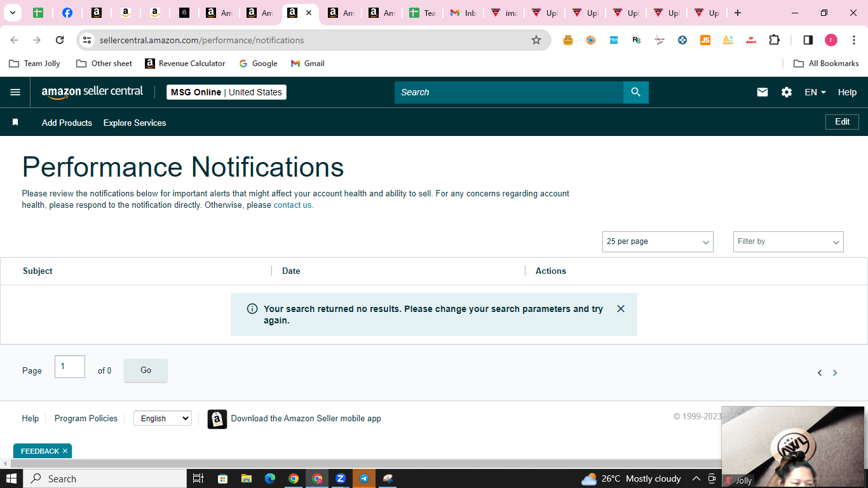This screenshot has width=868, height=488.
Task: Open the settings gear icon
Action: [x=787, y=92]
